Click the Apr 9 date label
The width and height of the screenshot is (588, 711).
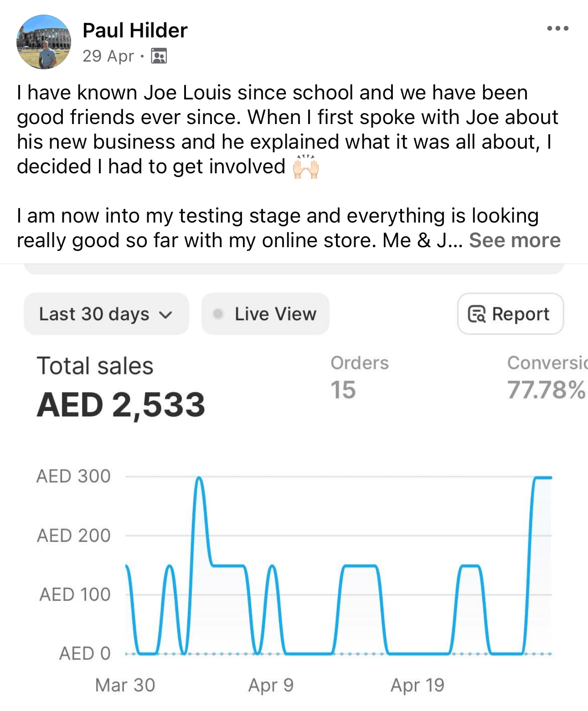[271, 685]
